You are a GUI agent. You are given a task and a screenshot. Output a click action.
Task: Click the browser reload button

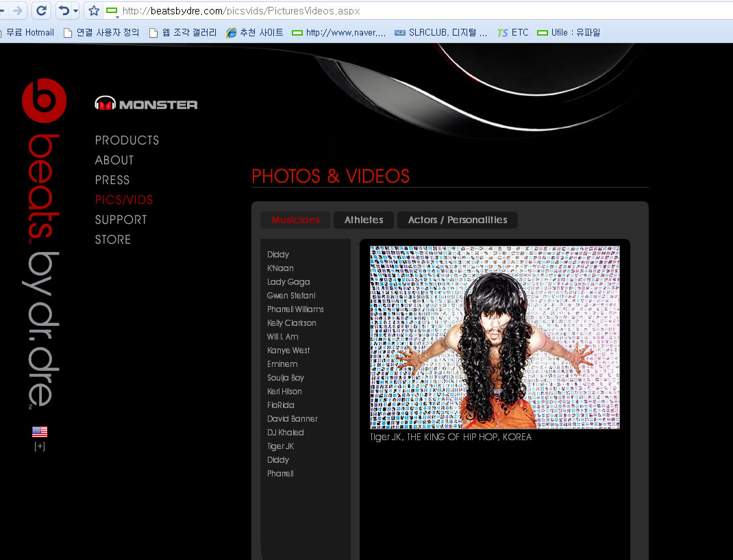(41, 10)
